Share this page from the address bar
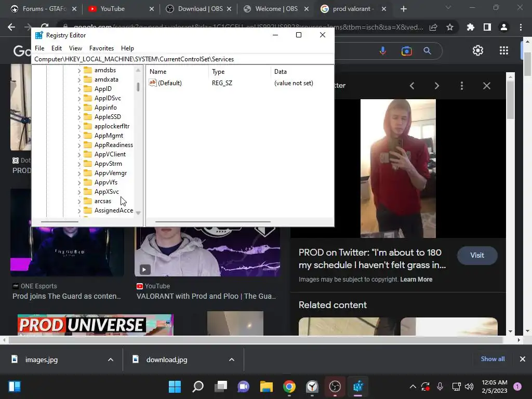Screen dimensions: 532x399 click(433, 27)
